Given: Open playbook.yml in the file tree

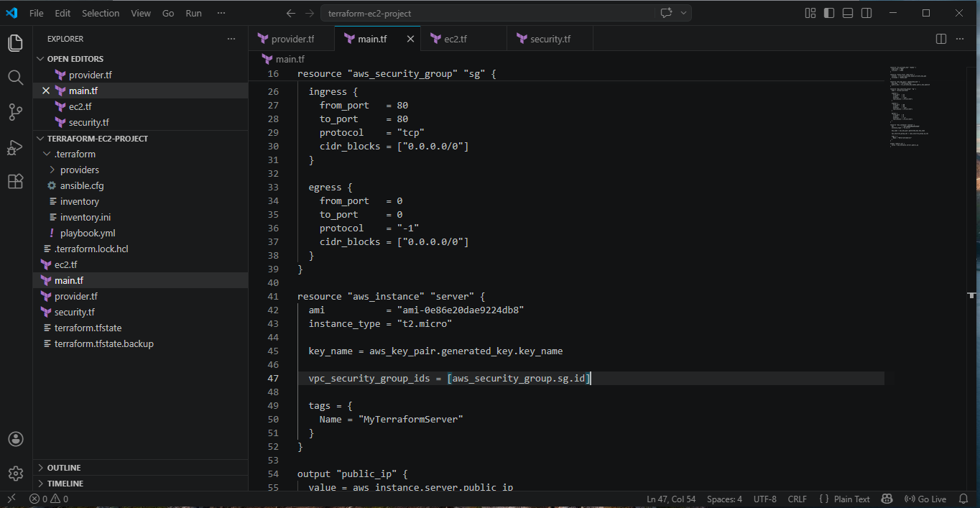Looking at the screenshot, I should 88,233.
